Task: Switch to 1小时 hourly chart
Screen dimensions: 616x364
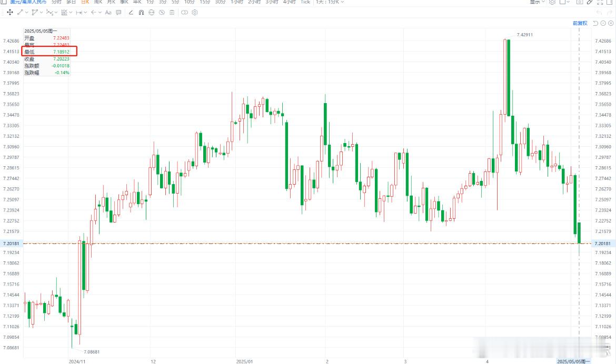Action: pos(237,2)
